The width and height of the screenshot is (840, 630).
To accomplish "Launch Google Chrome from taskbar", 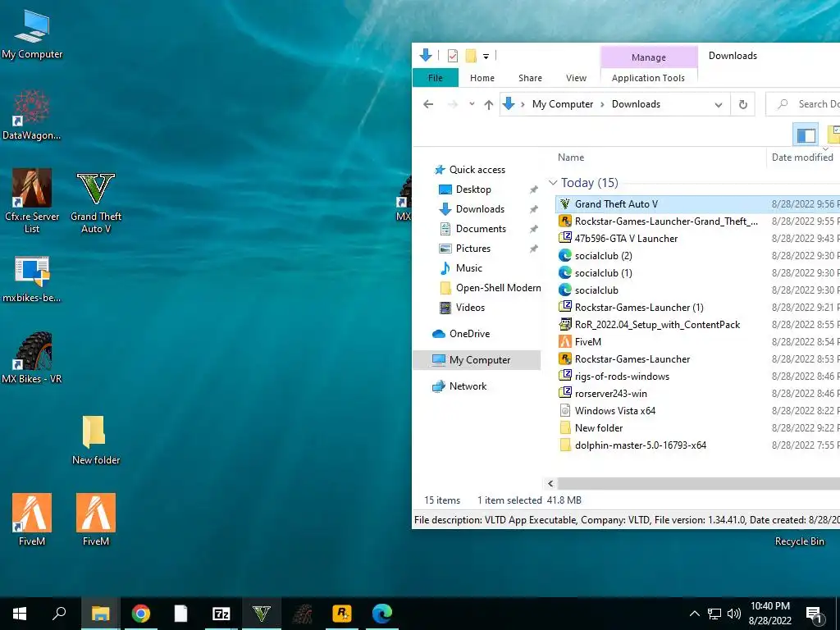I will pyautogui.click(x=141, y=614).
